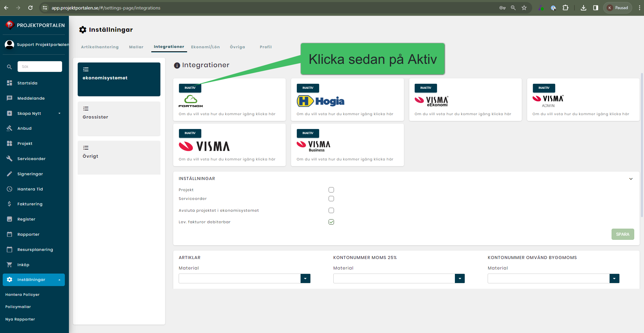Click the Anbud gavel icon
The width and height of the screenshot is (644, 333).
tap(9, 128)
